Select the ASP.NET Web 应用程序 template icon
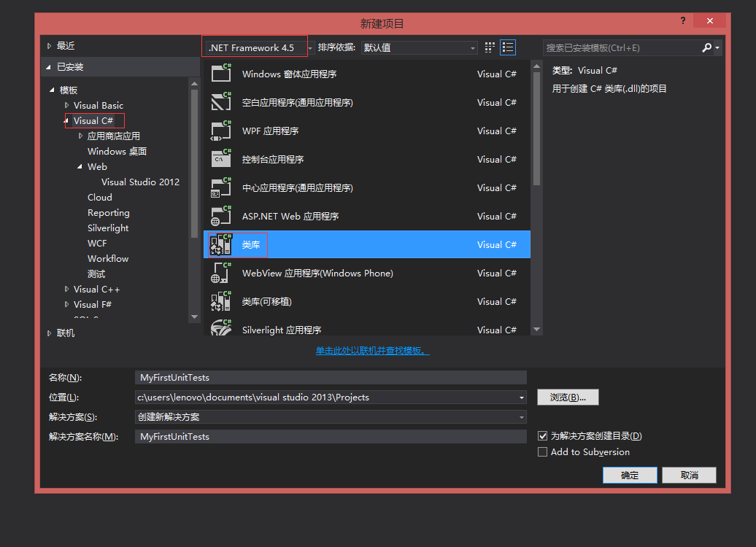756x547 pixels. [x=221, y=215]
